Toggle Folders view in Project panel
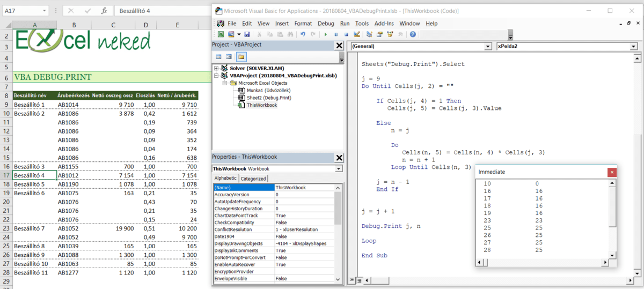The width and height of the screenshot is (644, 289). 241,56
